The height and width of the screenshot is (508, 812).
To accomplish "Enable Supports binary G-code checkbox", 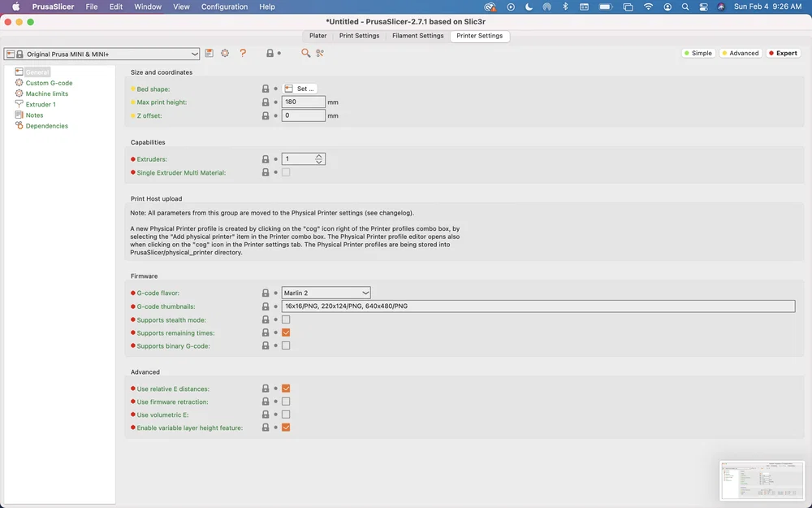I will click(x=286, y=345).
